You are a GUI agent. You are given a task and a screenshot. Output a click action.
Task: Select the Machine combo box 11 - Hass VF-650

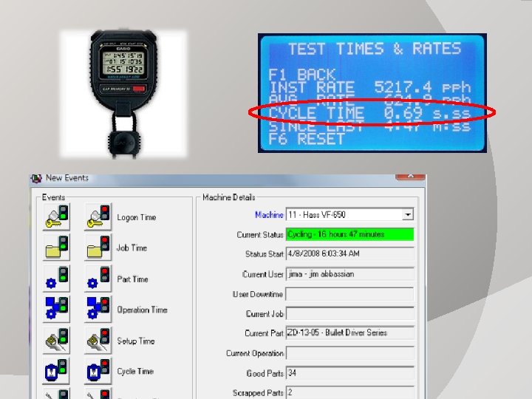tap(349, 214)
